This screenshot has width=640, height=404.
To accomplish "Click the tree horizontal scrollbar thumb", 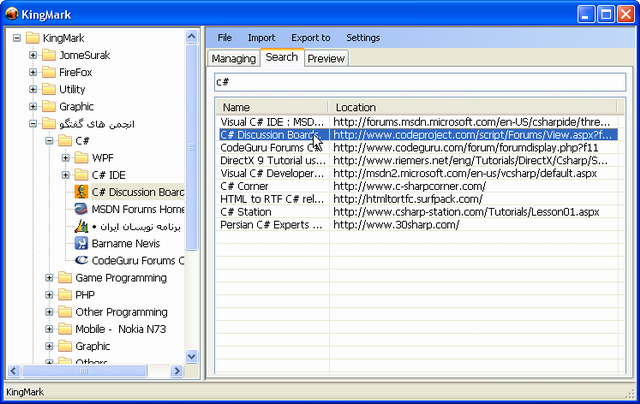I will (x=84, y=371).
